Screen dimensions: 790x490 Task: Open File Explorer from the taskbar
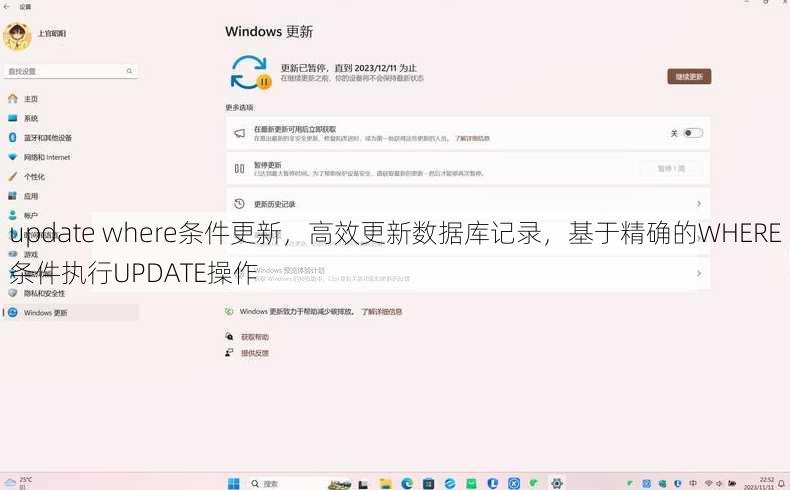point(385,483)
